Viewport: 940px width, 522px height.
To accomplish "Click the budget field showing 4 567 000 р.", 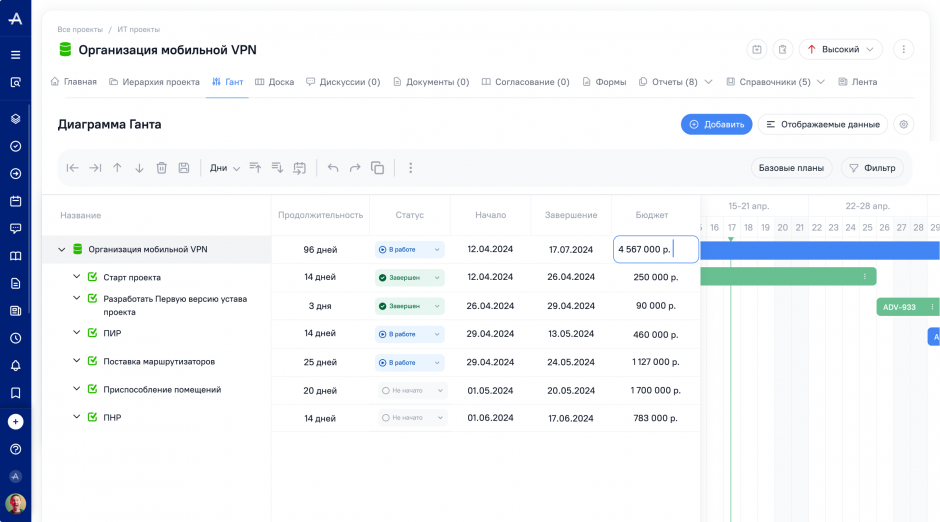I will 655,249.
